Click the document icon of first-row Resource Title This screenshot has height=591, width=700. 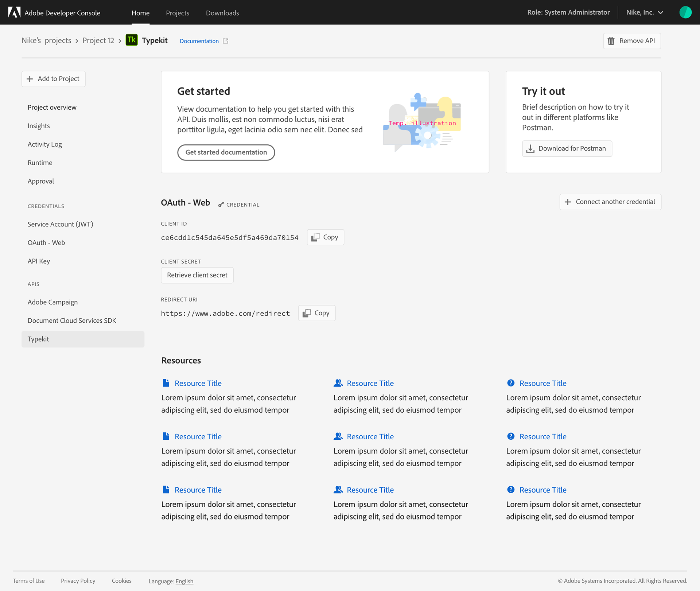[166, 383]
